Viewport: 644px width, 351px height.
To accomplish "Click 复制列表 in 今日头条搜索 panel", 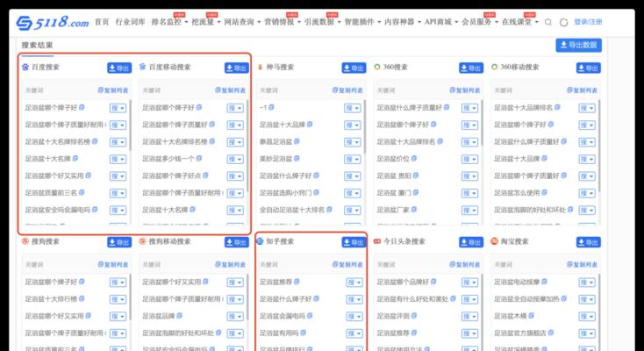I will [465, 264].
